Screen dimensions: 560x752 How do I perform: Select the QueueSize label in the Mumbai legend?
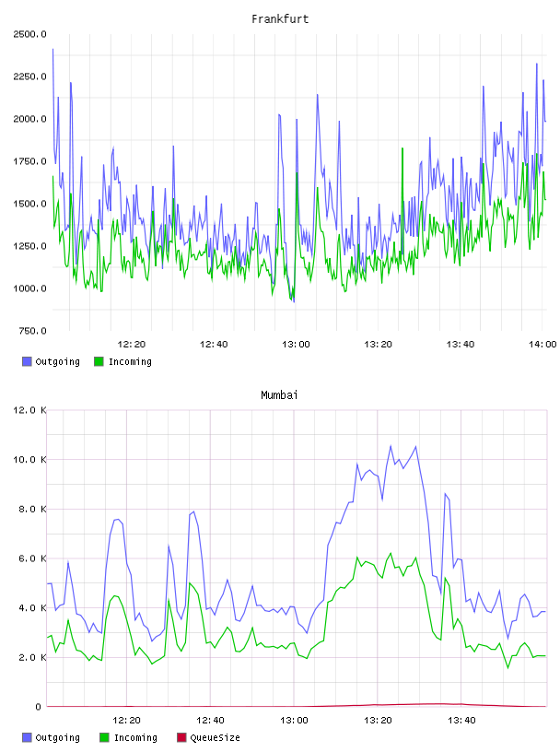point(216,737)
